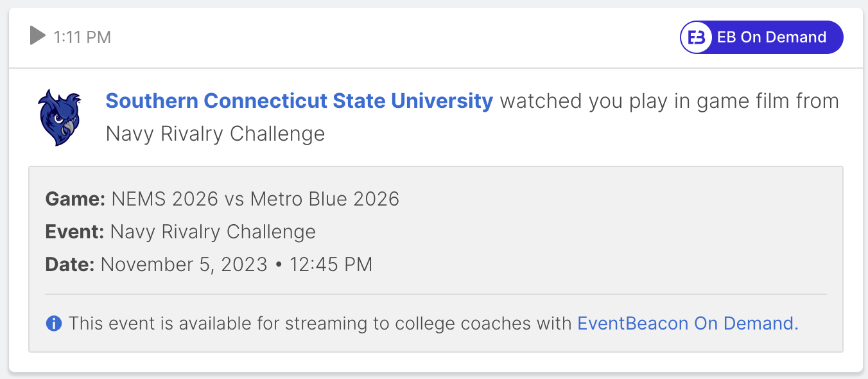The height and width of the screenshot is (379, 868).
Task: Click the bold Date: label
Action: click(x=70, y=265)
